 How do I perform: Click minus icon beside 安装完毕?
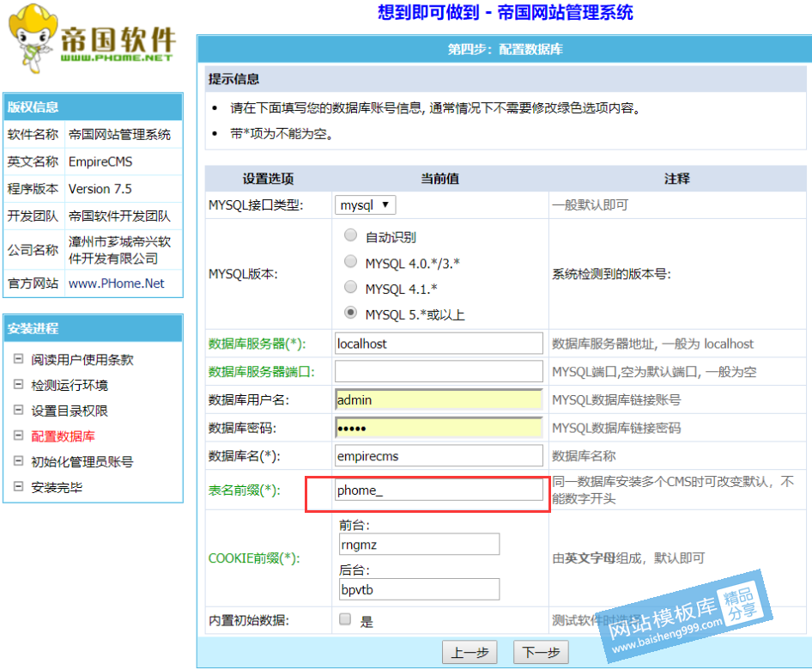(x=18, y=486)
